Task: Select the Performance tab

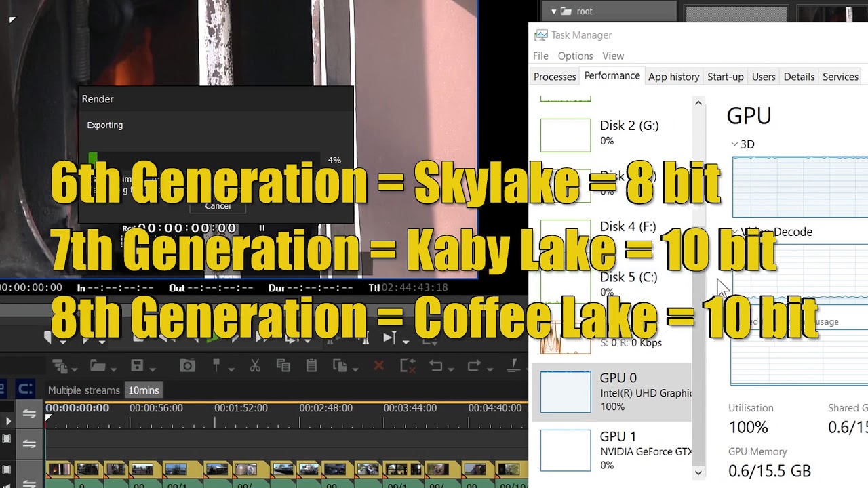Action: point(612,76)
